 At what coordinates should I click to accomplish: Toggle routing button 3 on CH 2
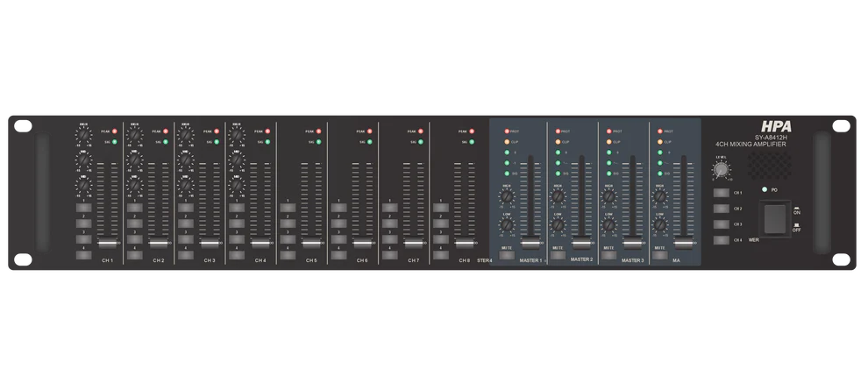tap(134, 239)
